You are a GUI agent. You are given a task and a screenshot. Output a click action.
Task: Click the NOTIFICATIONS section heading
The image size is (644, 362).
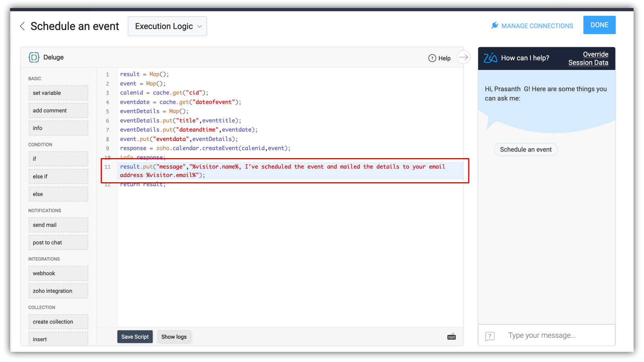coord(45,211)
